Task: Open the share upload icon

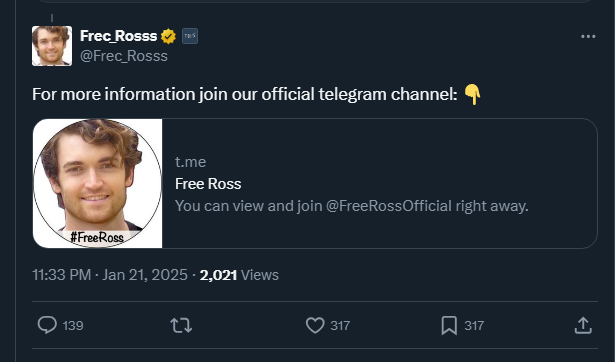Action: tap(583, 325)
